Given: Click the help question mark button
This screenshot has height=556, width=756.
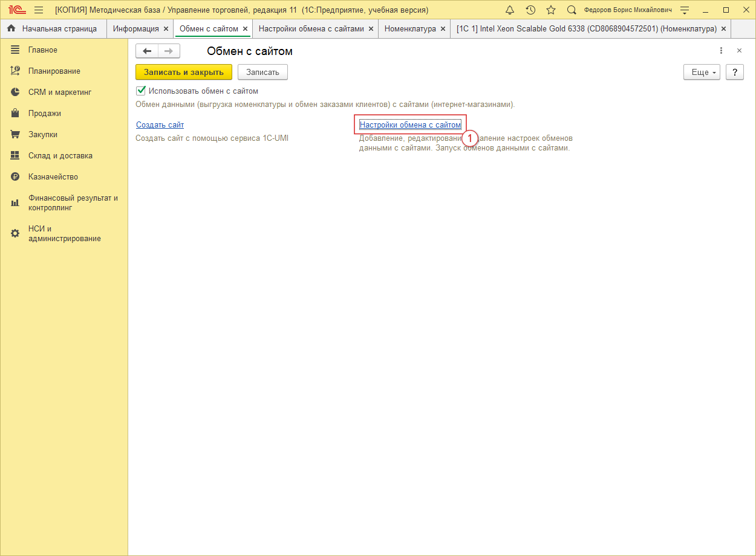Looking at the screenshot, I should pos(734,73).
